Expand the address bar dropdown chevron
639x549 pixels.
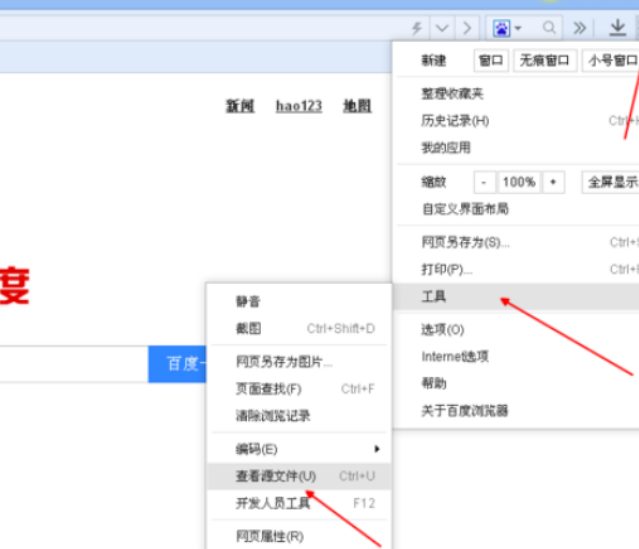click(442, 28)
